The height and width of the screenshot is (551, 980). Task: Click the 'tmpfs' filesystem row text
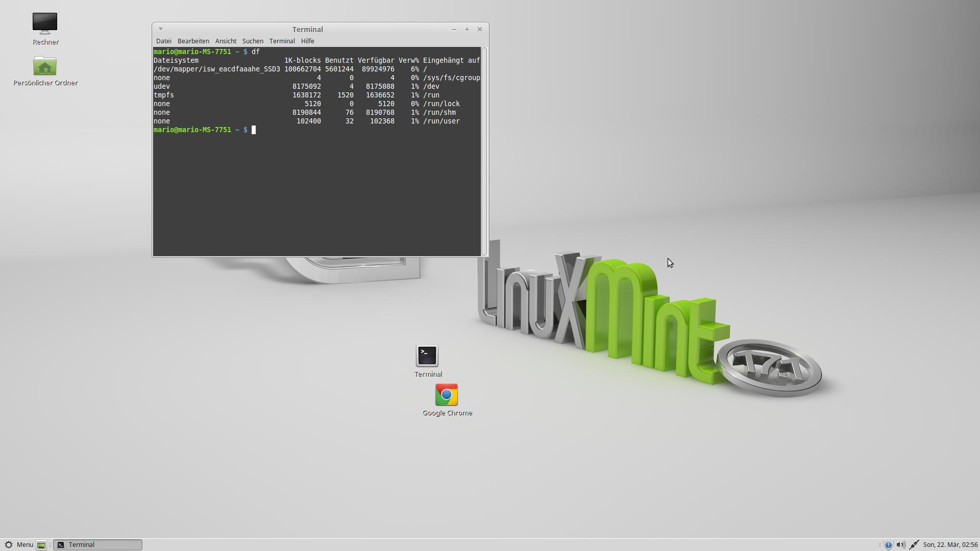click(x=163, y=95)
